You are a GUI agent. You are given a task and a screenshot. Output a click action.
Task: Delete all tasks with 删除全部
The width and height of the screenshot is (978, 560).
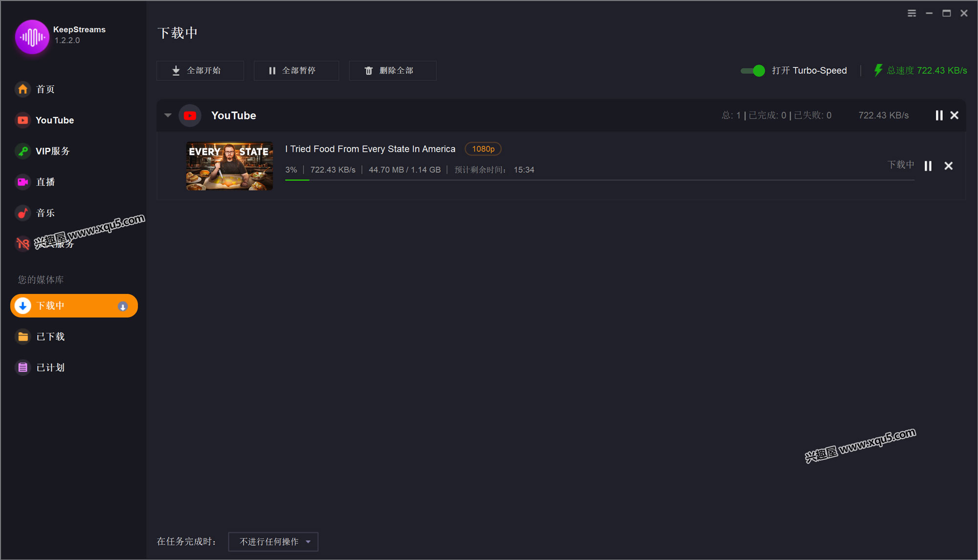pos(393,71)
